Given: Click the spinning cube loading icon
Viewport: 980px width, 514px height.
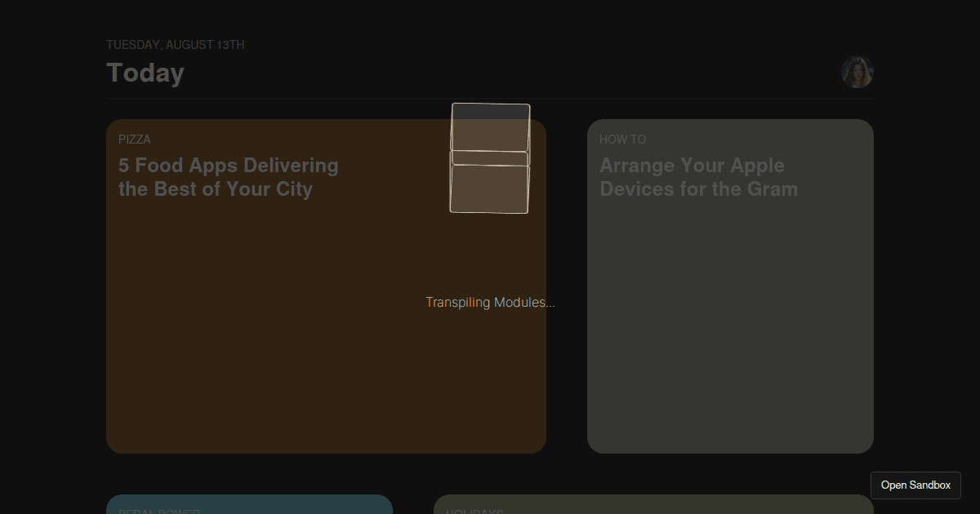Looking at the screenshot, I should 490,159.
